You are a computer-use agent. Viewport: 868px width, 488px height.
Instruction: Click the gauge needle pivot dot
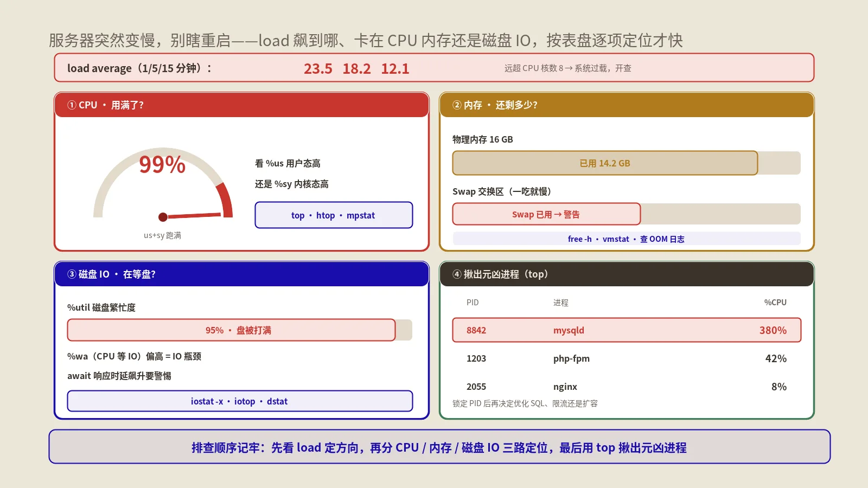[x=163, y=217]
